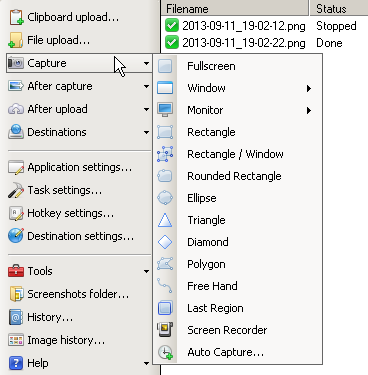The width and height of the screenshot is (368, 375).
Task: Click the Rectangle / Window icon
Action: [x=165, y=154]
